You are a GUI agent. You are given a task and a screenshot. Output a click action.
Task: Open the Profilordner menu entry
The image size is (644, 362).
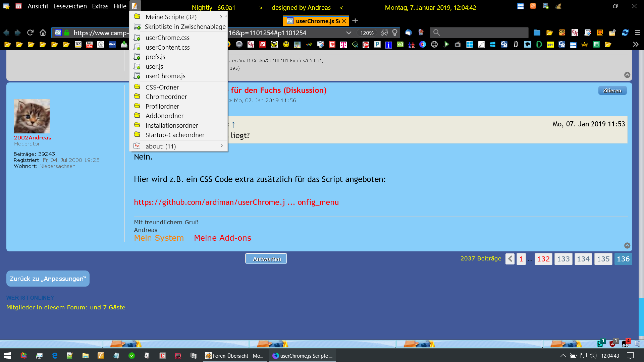pos(162,106)
